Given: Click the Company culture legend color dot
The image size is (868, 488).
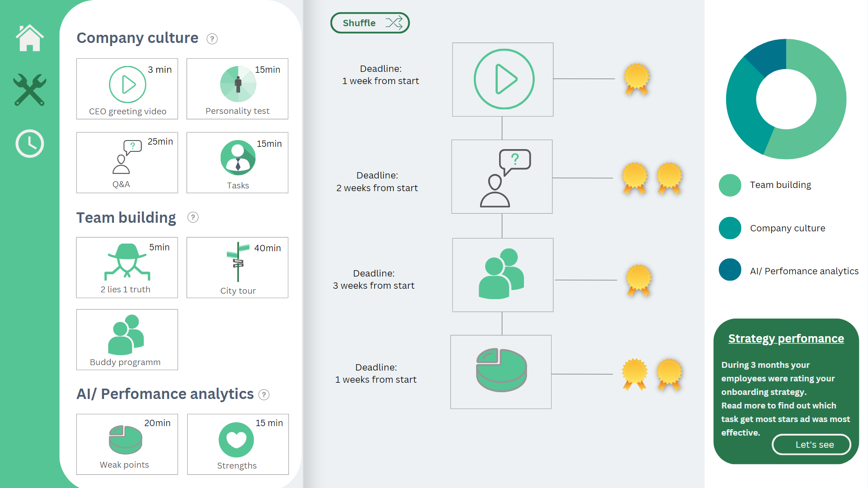Looking at the screenshot, I should tap(730, 228).
